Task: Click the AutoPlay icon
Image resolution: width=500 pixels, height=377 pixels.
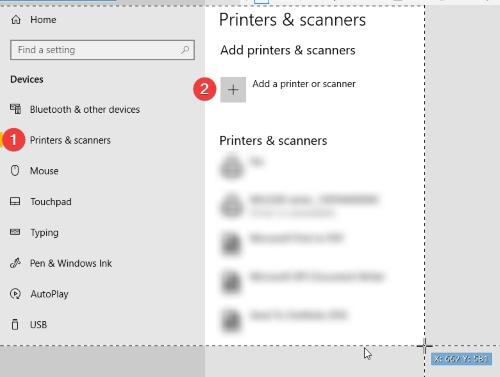Action: tap(15, 294)
